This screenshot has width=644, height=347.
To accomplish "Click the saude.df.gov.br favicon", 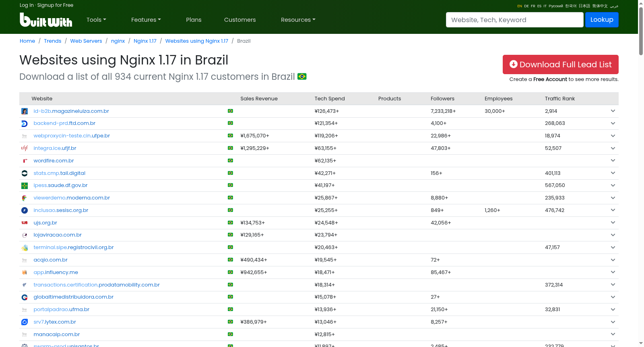I will pyautogui.click(x=25, y=186).
